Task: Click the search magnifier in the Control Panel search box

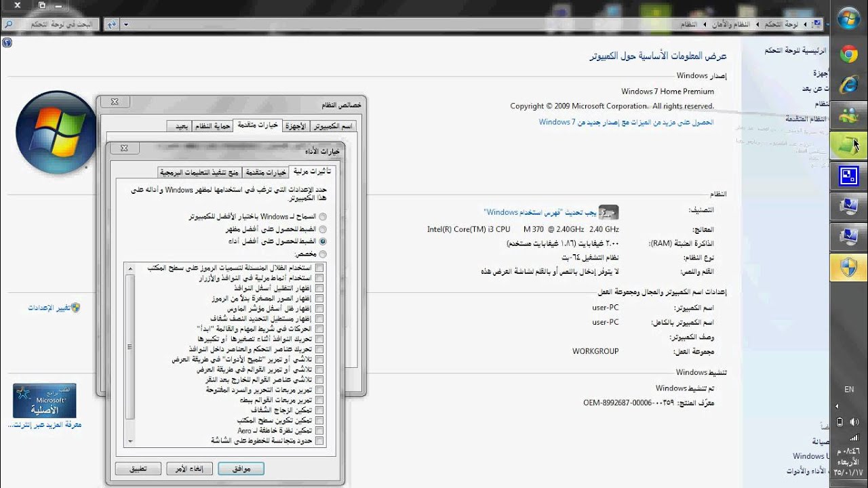Action: tap(9, 24)
